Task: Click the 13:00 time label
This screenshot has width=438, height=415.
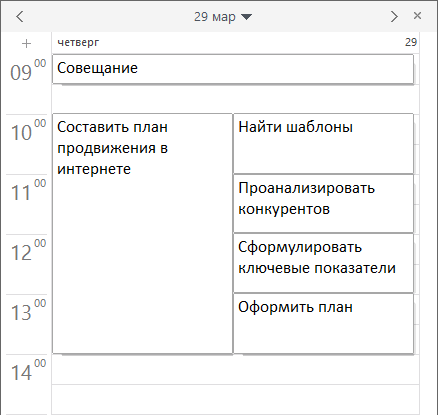Action: point(28,310)
